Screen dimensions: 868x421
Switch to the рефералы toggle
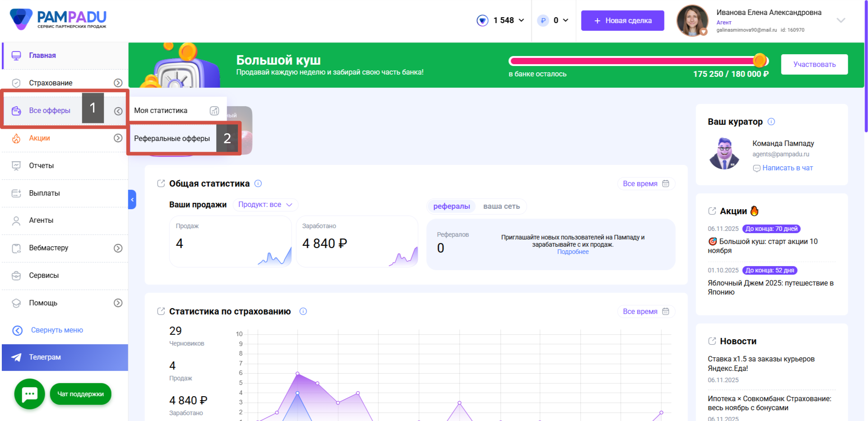(451, 206)
